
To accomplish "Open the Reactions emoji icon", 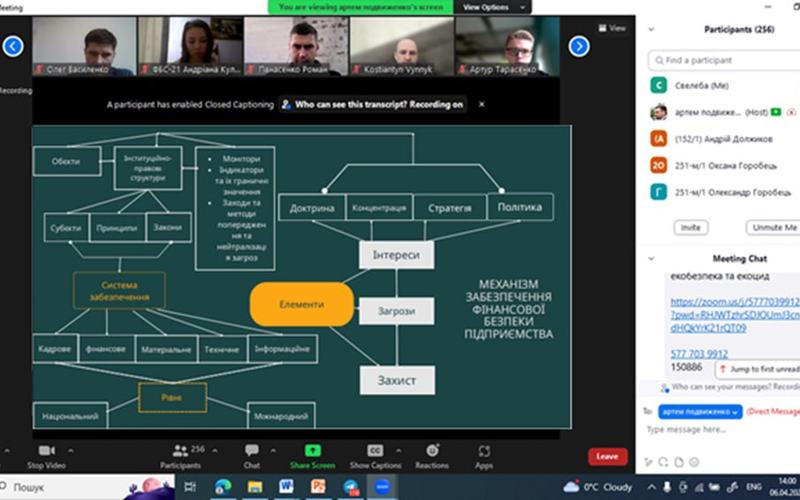I will pyautogui.click(x=432, y=451).
